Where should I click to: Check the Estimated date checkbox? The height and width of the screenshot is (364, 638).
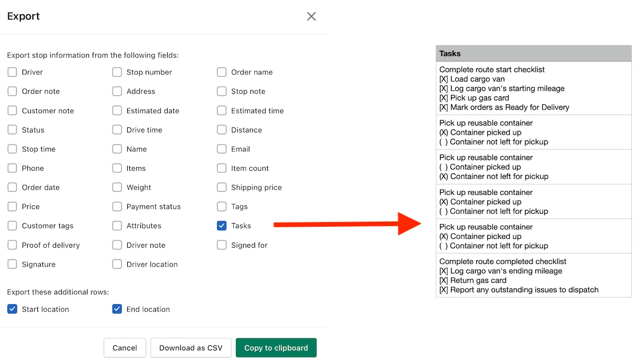pos(117,111)
